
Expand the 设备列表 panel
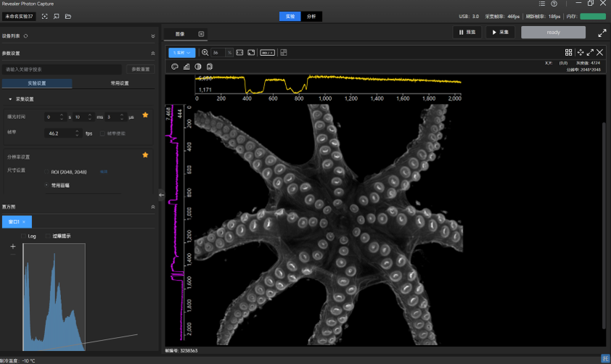click(x=152, y=36)
